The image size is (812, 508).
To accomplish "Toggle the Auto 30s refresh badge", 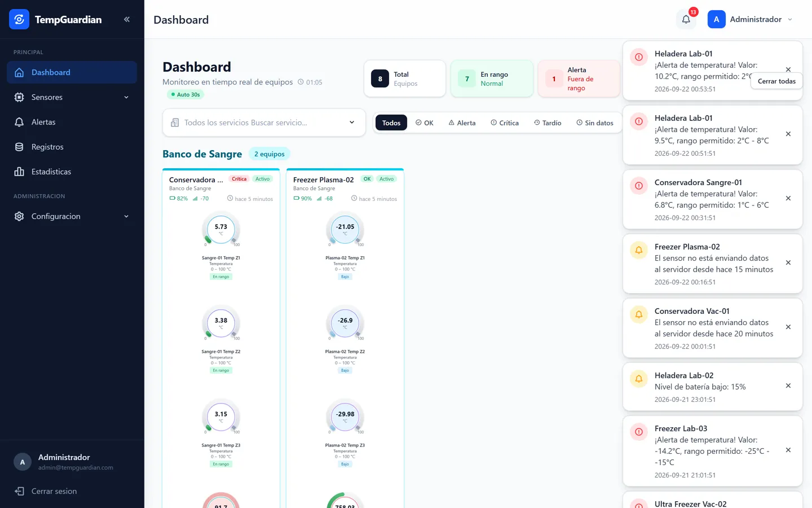I will point(186,95).
